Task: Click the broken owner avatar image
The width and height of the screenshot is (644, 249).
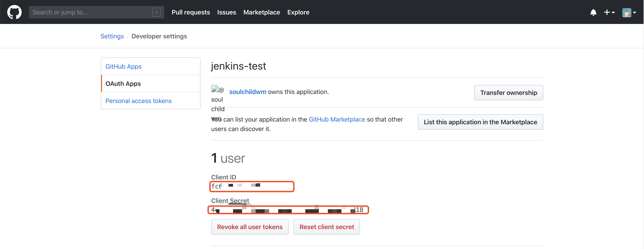Action: tap(217, 89)
